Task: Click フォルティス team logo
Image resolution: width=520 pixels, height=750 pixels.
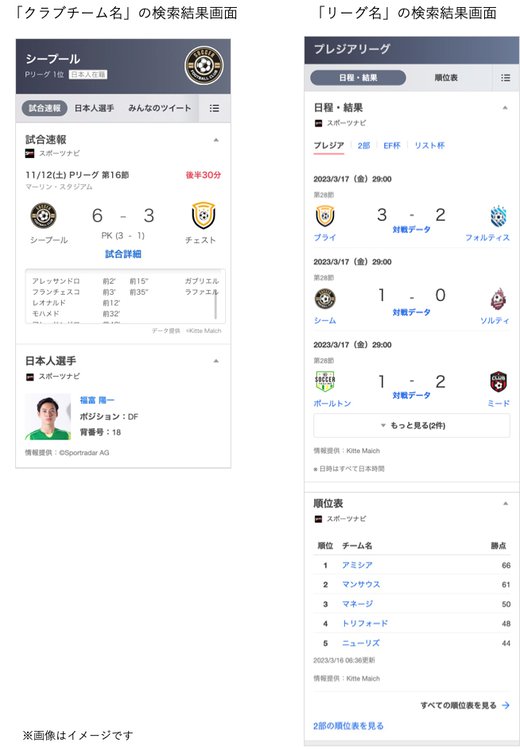Action: [498, 216]
